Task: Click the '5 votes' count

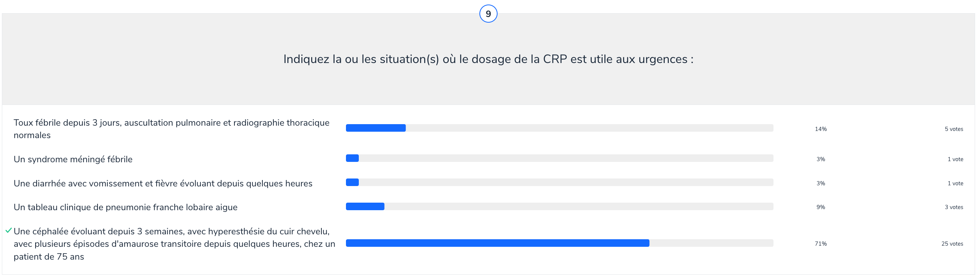Action: (x=954, y=129)
